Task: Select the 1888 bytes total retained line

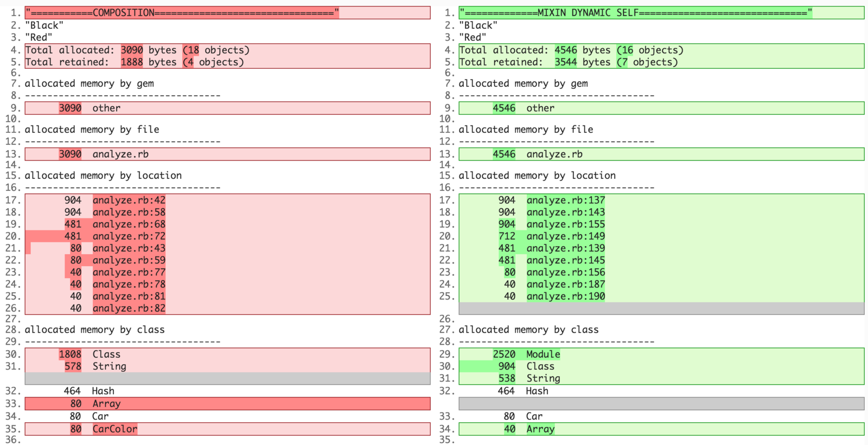Action: click(135, 62)
